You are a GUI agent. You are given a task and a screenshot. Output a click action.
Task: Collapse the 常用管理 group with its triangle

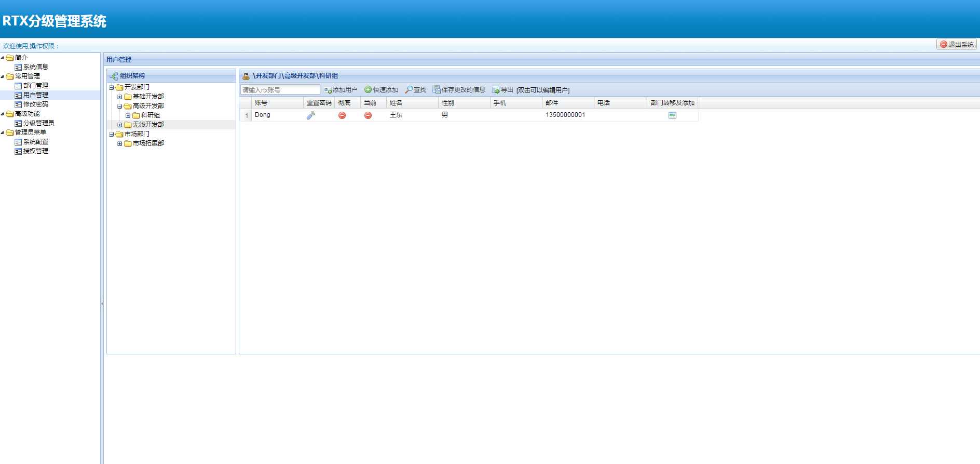click(x=3, y=76)
